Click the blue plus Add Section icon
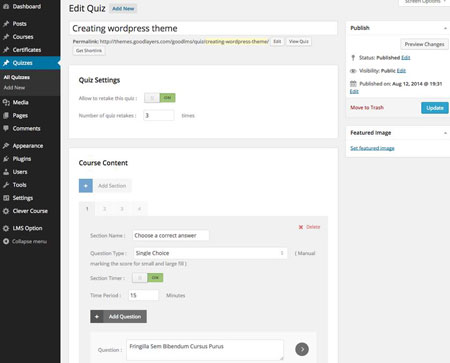This screenshot has width=450, height=363. point(86,186)
